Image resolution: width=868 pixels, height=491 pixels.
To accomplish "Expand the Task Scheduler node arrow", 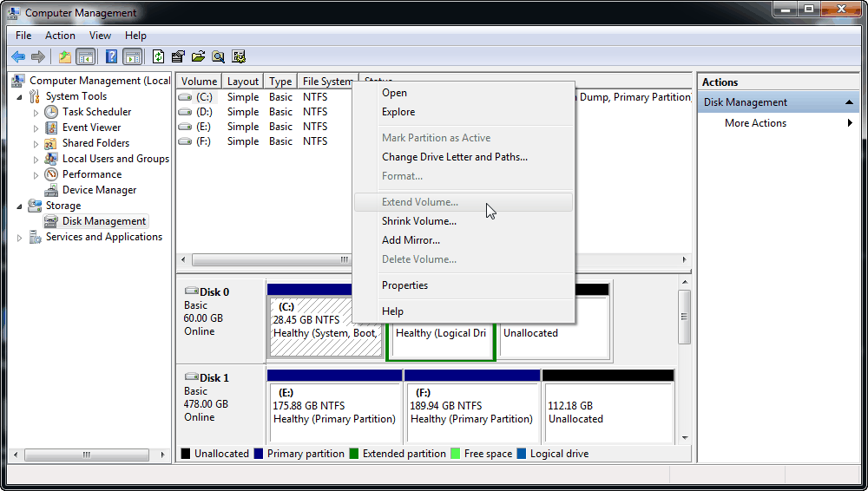I will coord(36,113).
